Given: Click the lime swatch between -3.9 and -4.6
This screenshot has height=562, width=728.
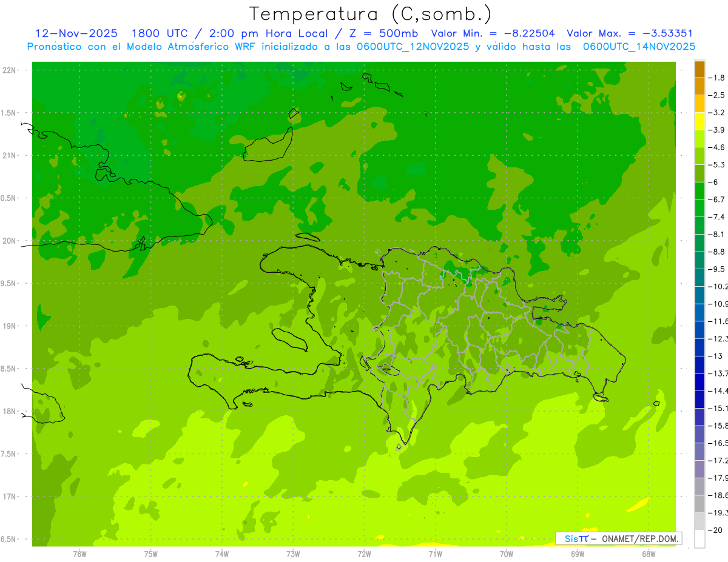Looking at the screenshot, I should [x=699, y=138].
